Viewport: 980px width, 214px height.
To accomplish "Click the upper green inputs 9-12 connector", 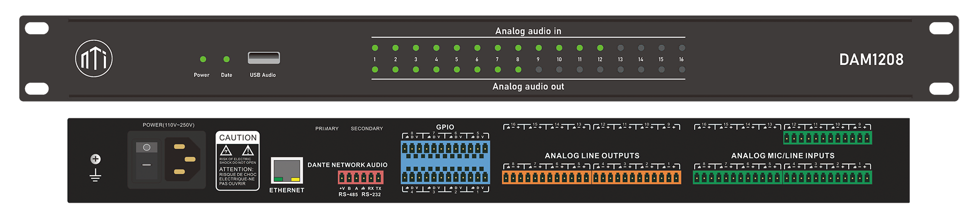I will (827, 138).
